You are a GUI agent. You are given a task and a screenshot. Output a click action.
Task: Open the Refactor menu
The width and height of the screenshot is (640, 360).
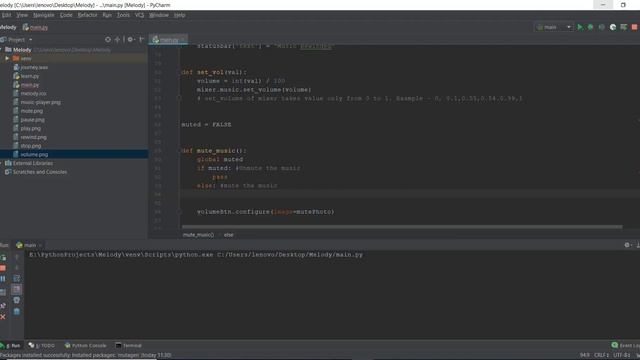[x=87, y=15]
